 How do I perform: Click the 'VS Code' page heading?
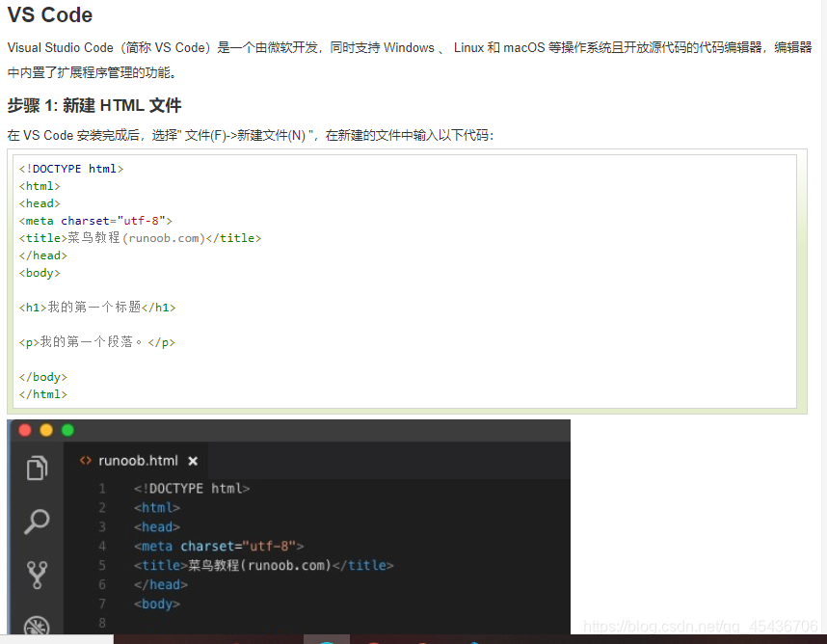point(50,14)
